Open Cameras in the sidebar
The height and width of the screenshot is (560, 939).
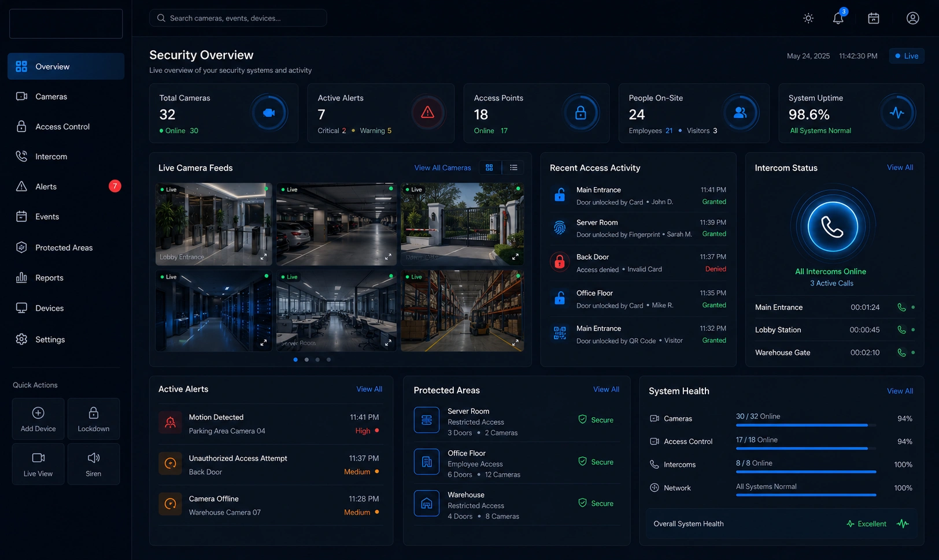pos(66,97)
